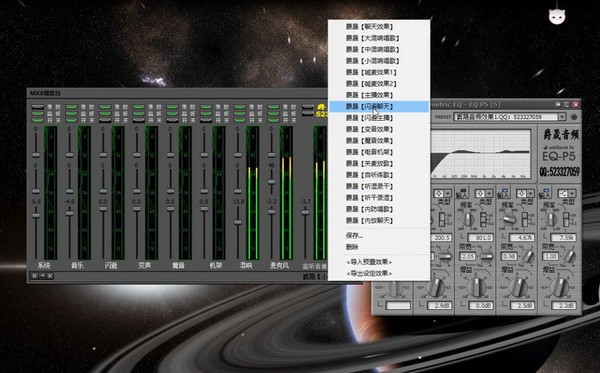Click the 系统 volume fader showing -6.9
The height and width of the screenshot is (373, 600).
point(36,215)
